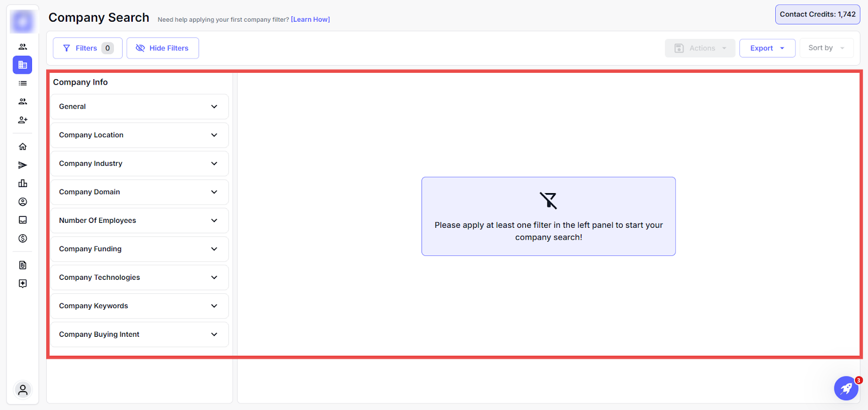
Task: Open user profile avatar at sidebar bottom
Action: pyautogui.click(x=23, y=389)
